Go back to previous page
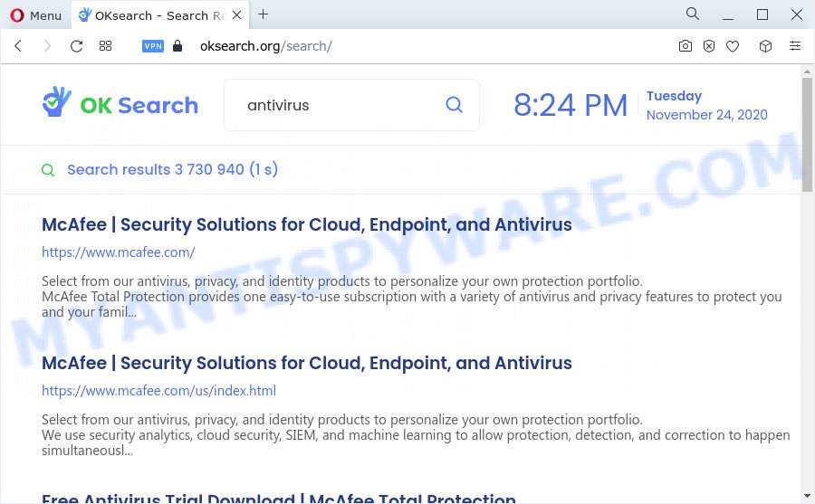This screenshot has width=815, height=504. 18,46
